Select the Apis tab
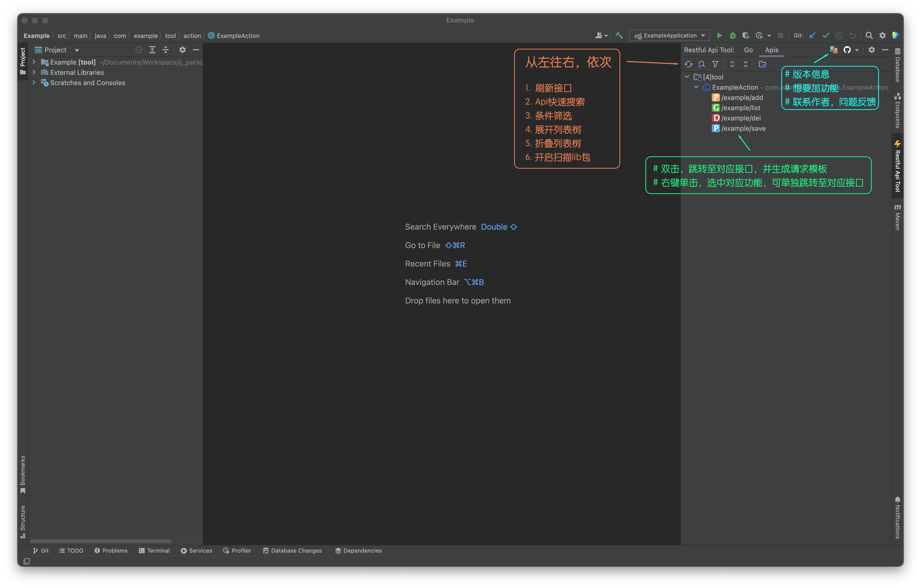921x588 pixels. (772, 50)
